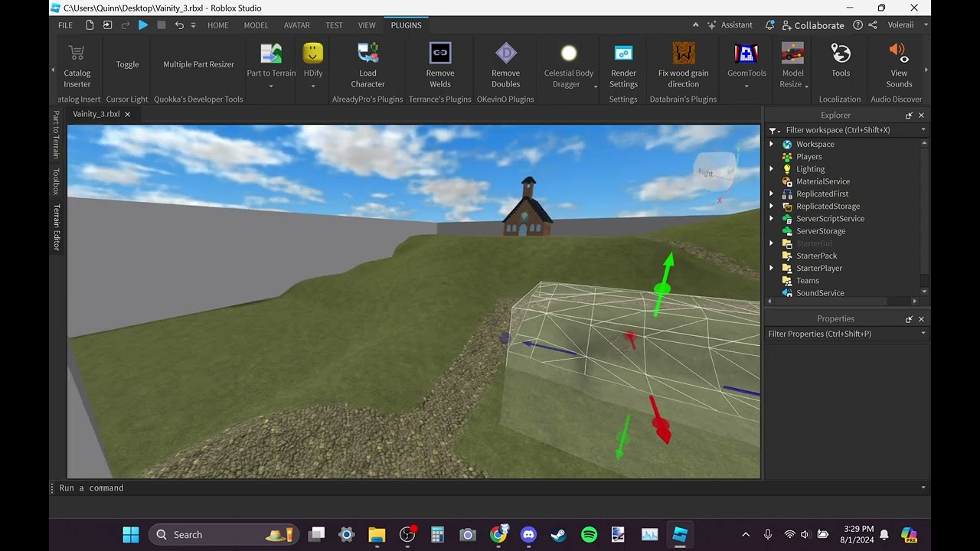980x551 pixels.
Task: Click the Part to Terrain plugin icon
Action: pos(271,54)
